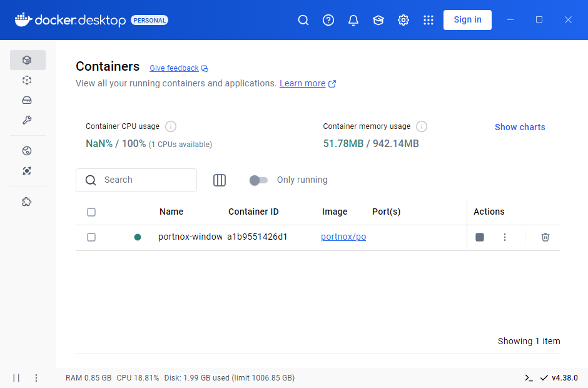Image resolution: width=588 pixels, height=388 pixels.
Task: Open the Images view in sidebar
Action: point(27,80)
